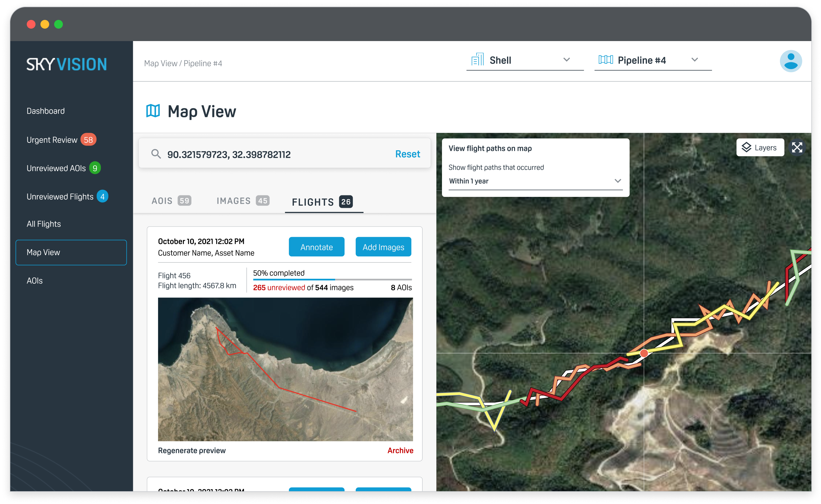This screenshot has width=821, height=504.
Task: Select Map View in sidebar
Action: coord(71,252)
